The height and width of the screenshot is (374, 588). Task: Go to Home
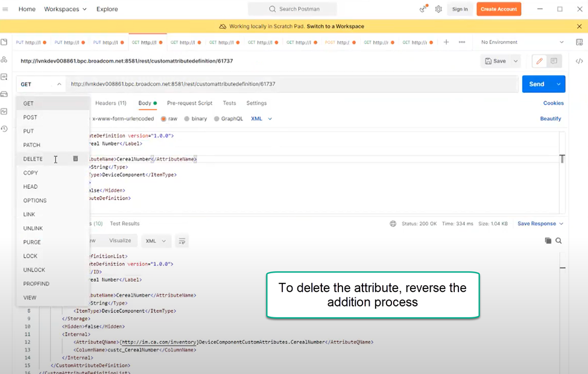point(27,9)
